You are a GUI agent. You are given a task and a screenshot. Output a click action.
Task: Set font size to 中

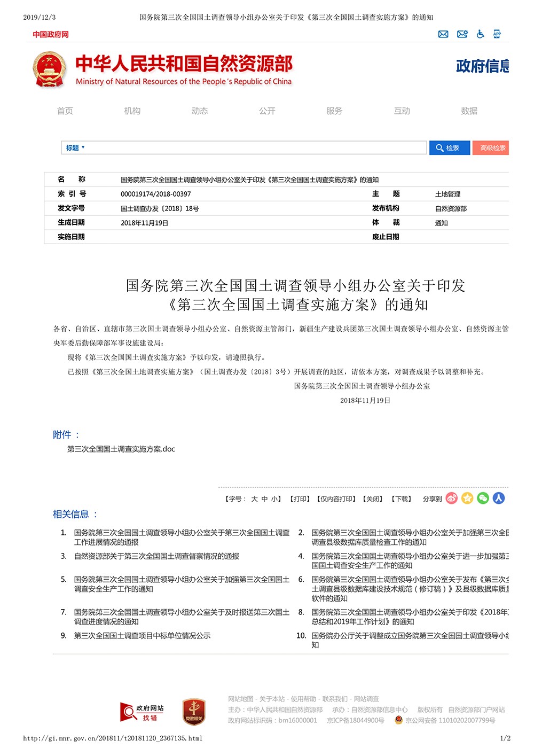pyautogui.click(x=265, y=499)
